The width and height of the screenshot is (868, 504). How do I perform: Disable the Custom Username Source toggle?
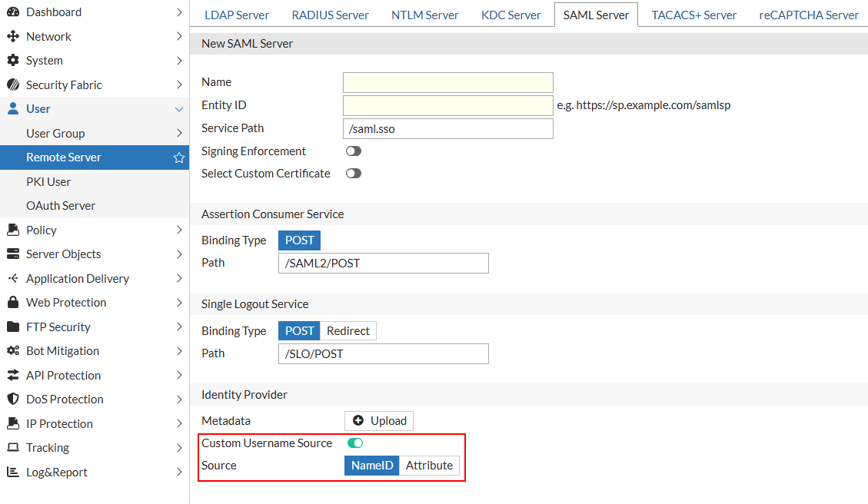pos(355,443)
